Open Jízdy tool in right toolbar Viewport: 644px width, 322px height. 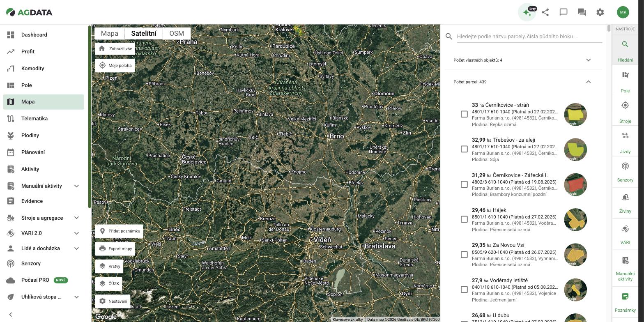coord(625,141)
